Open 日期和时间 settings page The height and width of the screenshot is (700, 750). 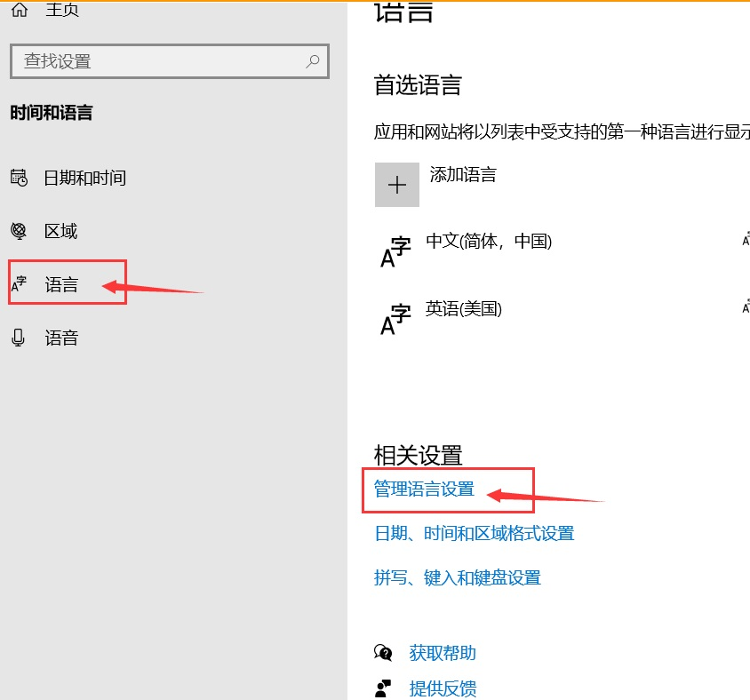pyautogui.click(x=84, y=178)
